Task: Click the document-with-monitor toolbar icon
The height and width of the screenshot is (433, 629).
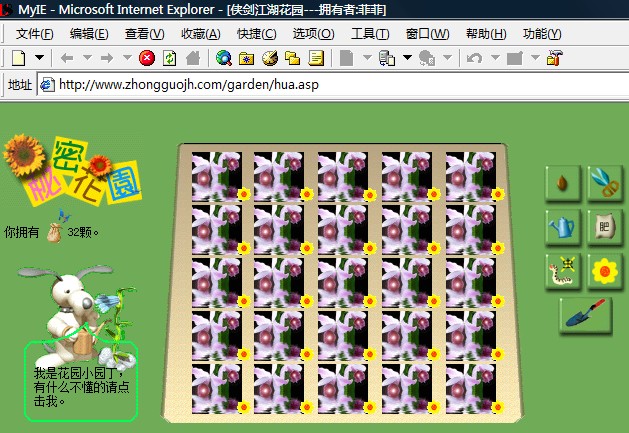Action: (387, 58)
